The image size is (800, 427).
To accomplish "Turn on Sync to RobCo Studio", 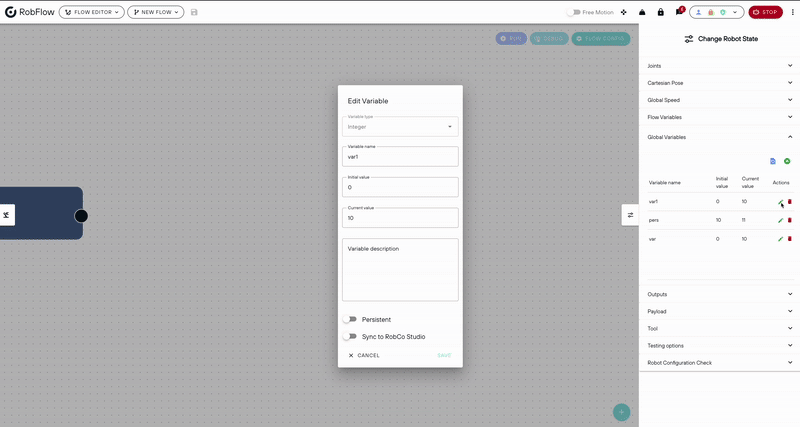I will (x=349, y=337).
